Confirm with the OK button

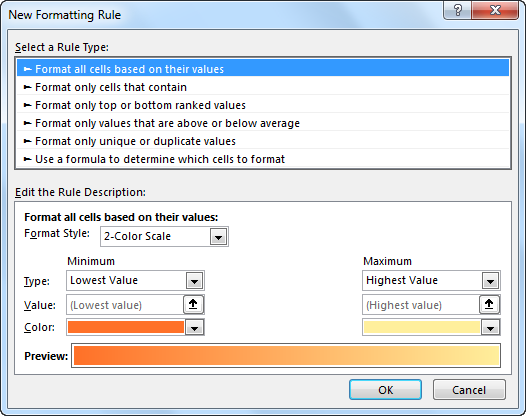[385, 390]
